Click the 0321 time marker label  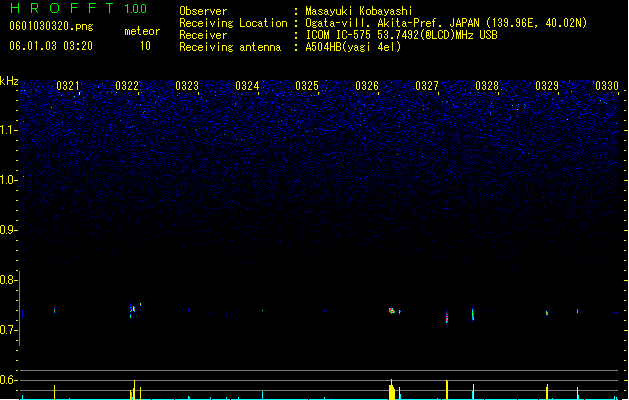67,86
